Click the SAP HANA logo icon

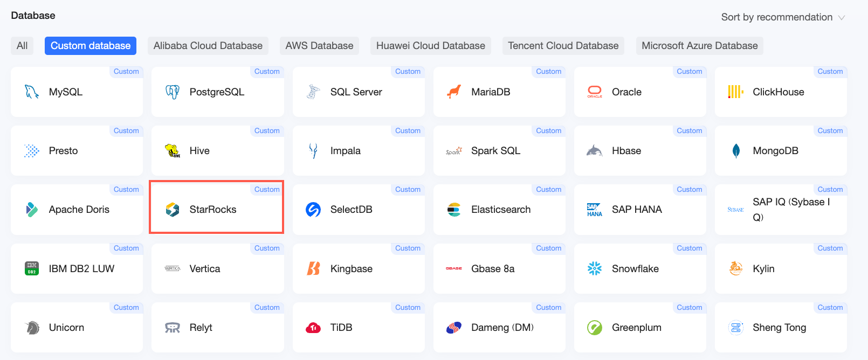click(595, 210)
